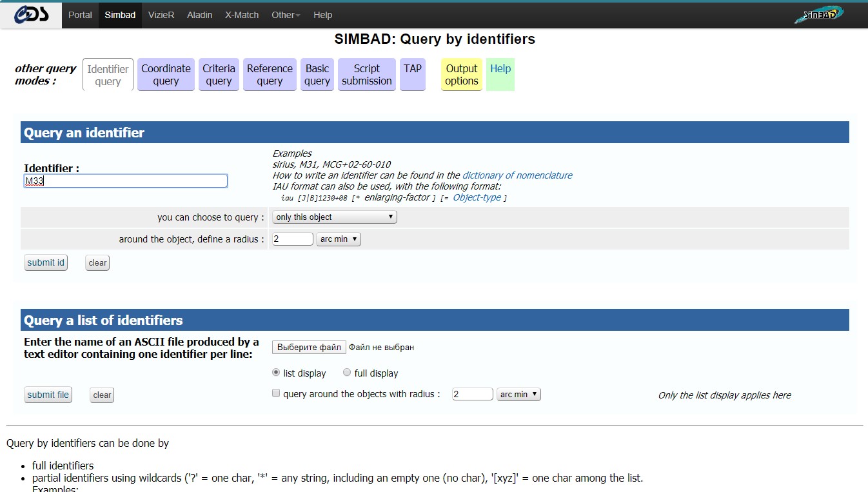Open the yellow Output options button
Viewport: 868px width, 492px height.
click(x=462, y=75)
